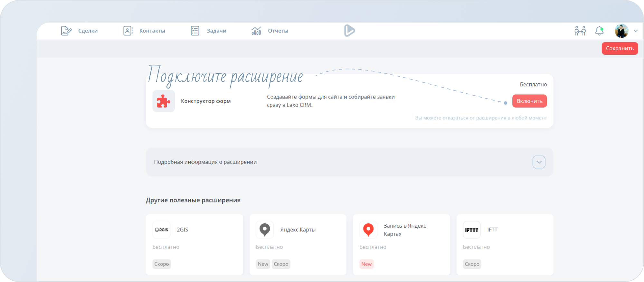644x282 pixels.
Task: Click the Сделки deals icon
Action: [x=66, y=31]
